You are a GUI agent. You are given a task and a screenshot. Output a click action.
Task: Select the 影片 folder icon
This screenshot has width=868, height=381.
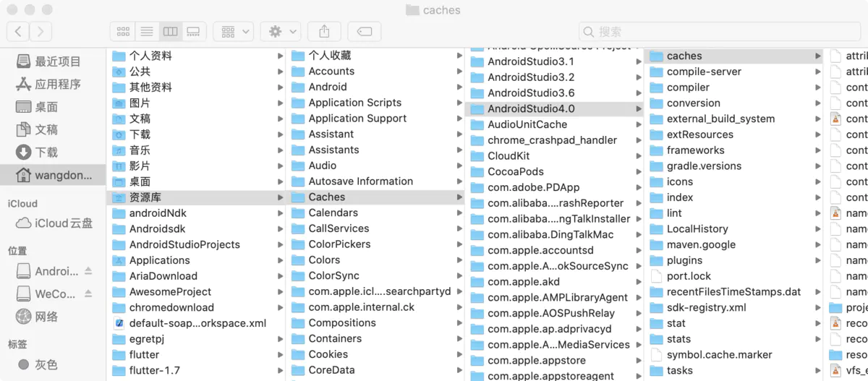(x=119, y=166)
